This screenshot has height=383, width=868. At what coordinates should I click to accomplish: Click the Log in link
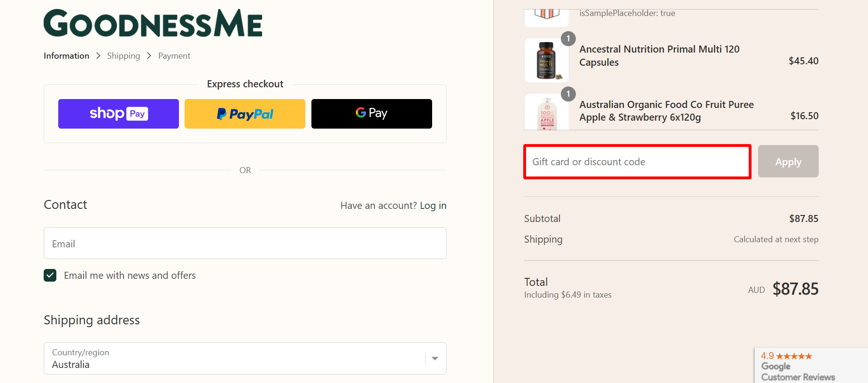[433, 205]
